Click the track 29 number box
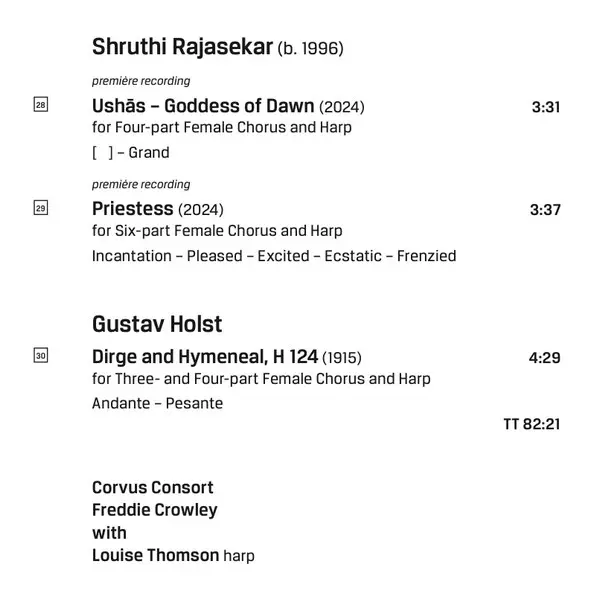 (40, 208)
